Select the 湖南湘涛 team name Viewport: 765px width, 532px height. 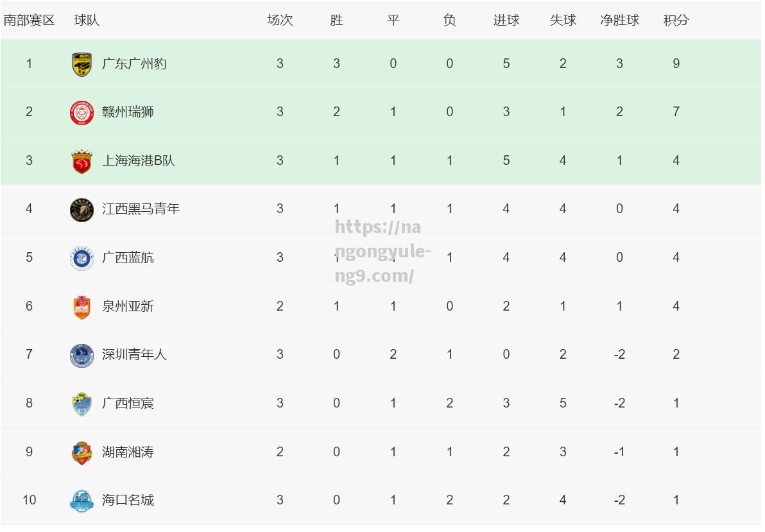point(128,452)
